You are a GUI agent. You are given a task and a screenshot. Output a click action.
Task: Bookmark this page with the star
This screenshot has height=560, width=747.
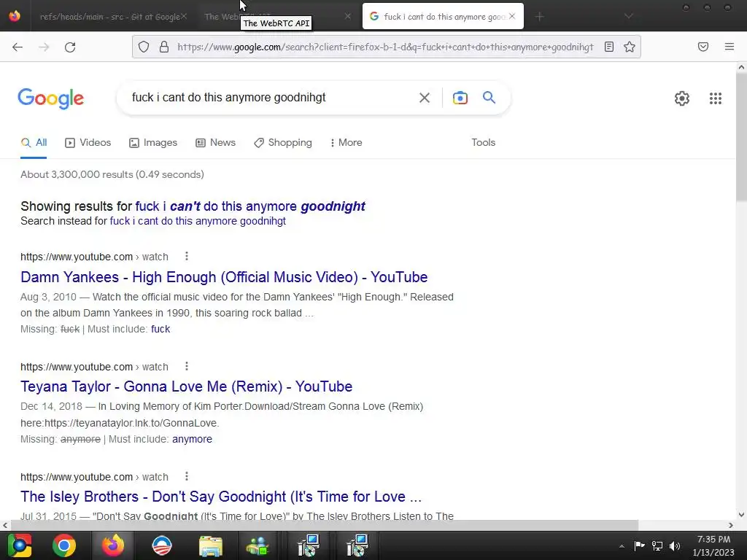[x=630, y=47]
